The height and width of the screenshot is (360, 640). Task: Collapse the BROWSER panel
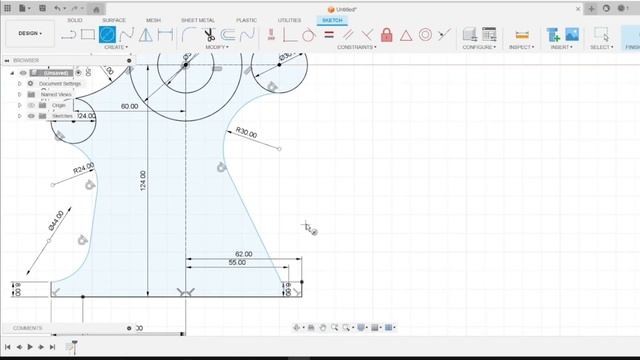click(x=7, y=60)
